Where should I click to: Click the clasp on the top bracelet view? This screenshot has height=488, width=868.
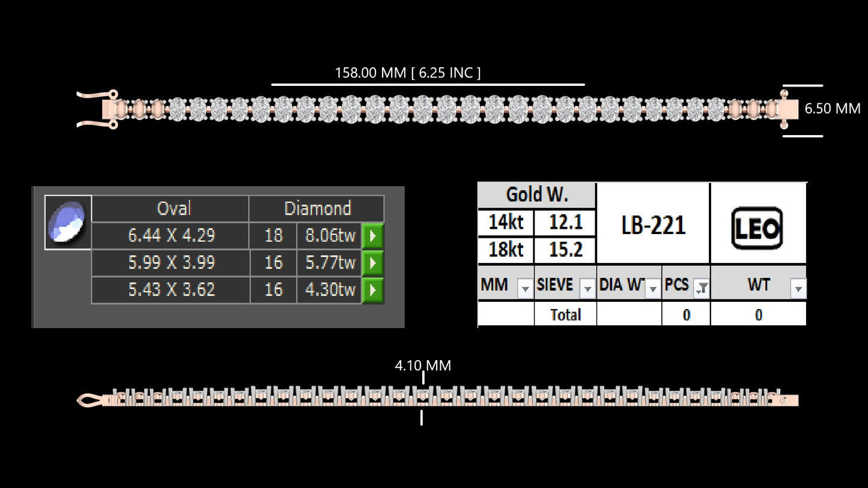click(x=97, y=109)
